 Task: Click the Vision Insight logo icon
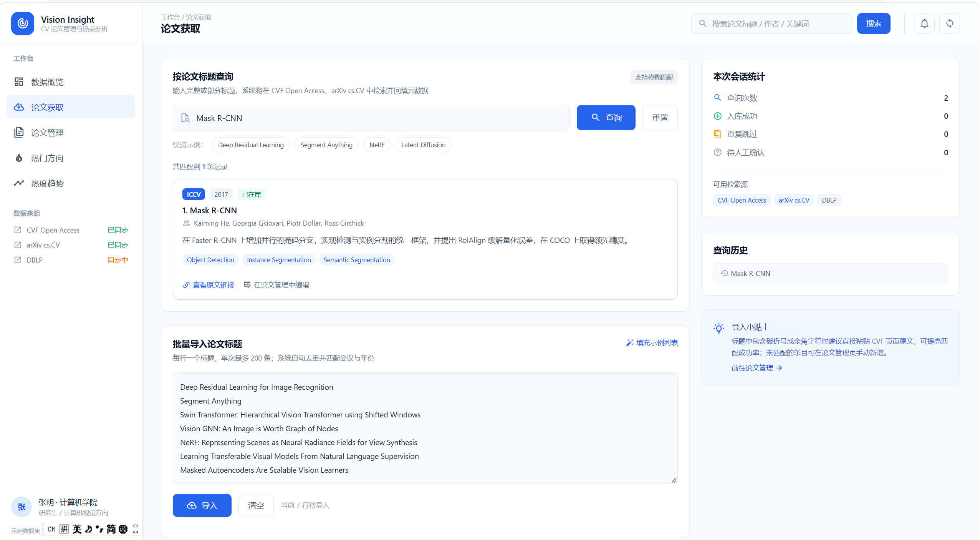pyautogui.click(x=23, y=23)
